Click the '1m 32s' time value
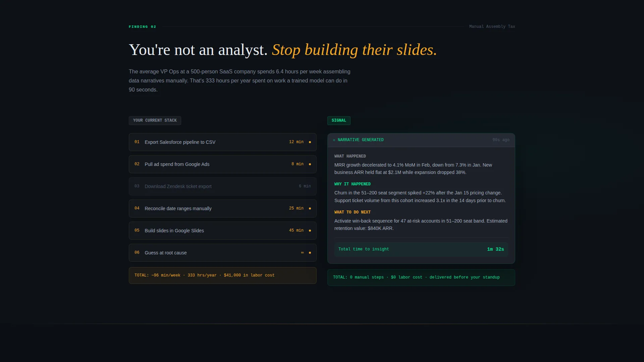This screenshot has width=644, height=362. click(495, 249)
